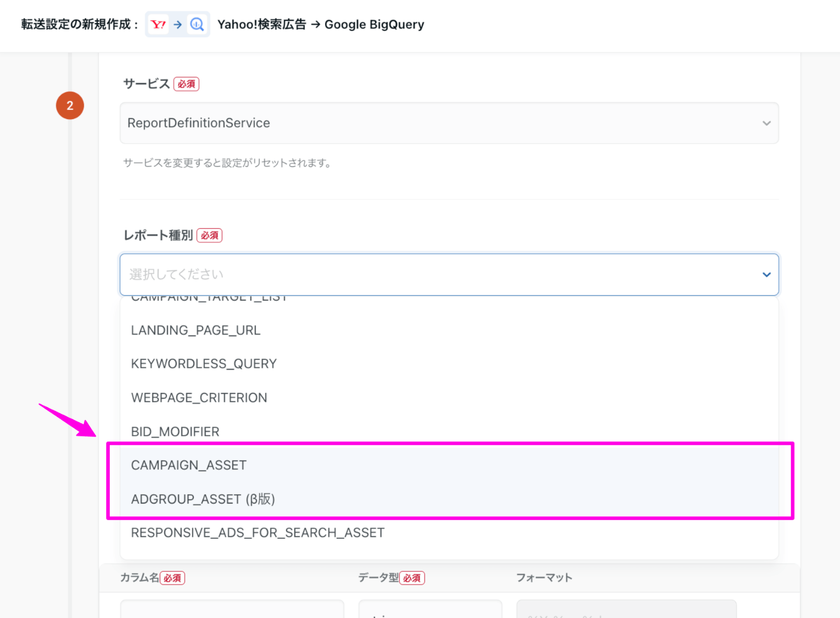This screenshot has height=618, width=840.
Task: Click the サービス label text
Action: [x=146, y=84]
